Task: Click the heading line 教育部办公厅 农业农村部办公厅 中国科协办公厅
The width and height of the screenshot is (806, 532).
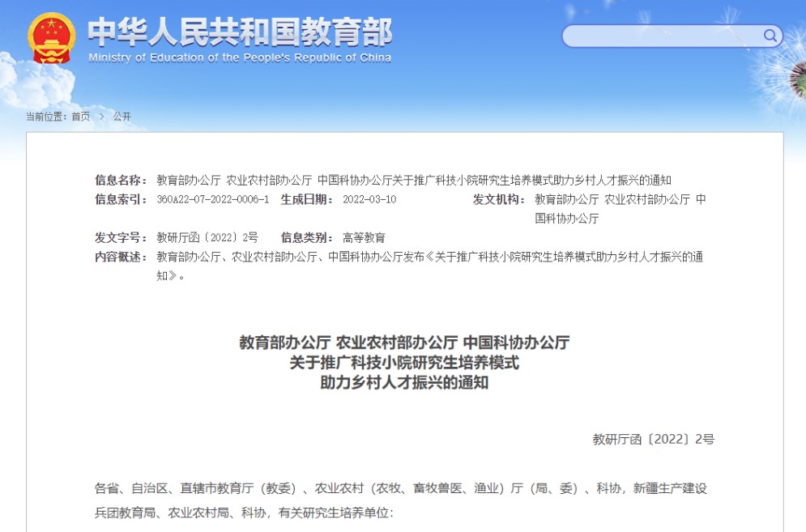Action: pos(404,343)
